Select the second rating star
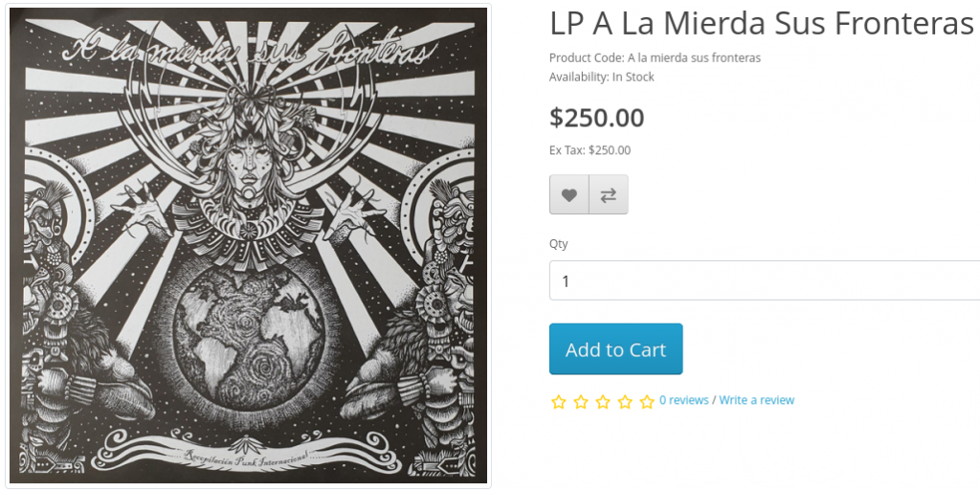Image resolution: width=980 pixels, height=491 pixels. (581, 402)
